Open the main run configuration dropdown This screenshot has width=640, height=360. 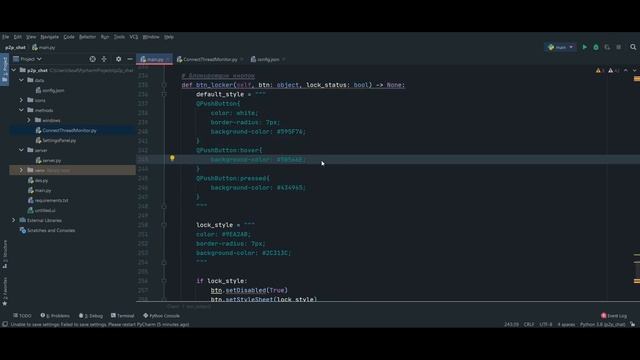point(560,47)
